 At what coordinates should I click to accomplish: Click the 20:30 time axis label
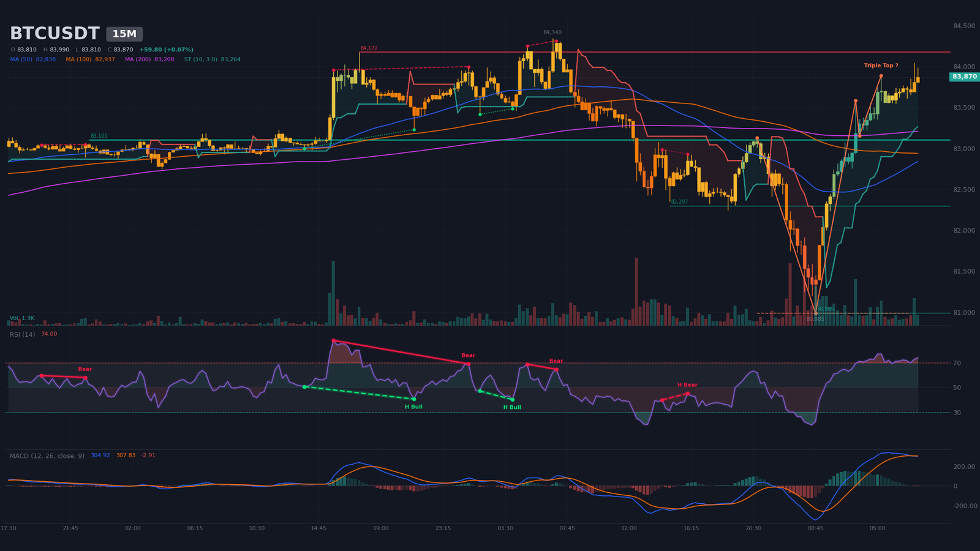click(753, 528)
